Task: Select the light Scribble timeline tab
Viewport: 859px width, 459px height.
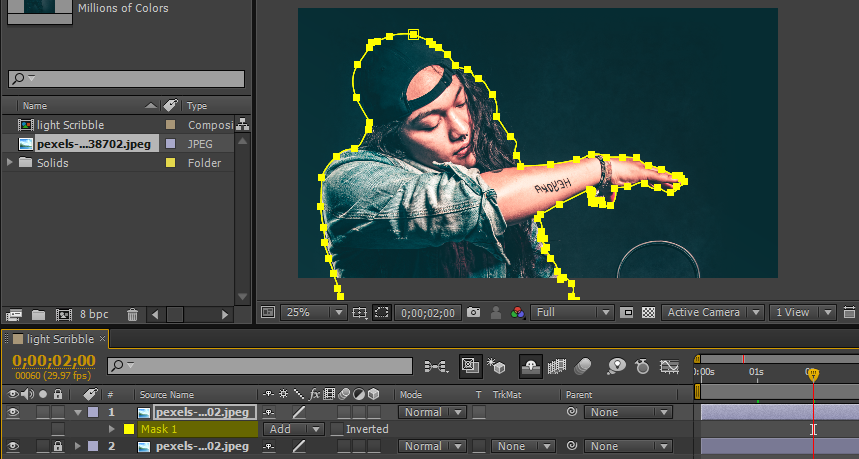Action: [60, 339]
